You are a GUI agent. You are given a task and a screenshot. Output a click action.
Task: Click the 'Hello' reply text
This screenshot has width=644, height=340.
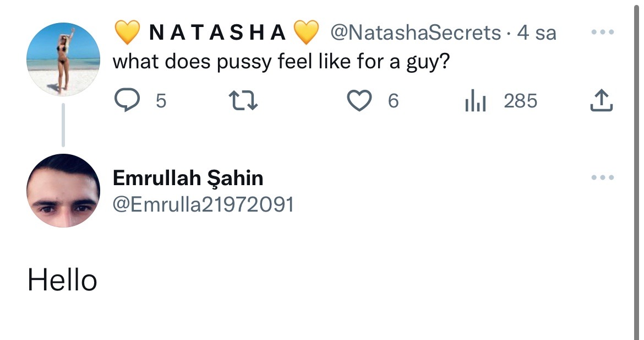click(62, 280)
